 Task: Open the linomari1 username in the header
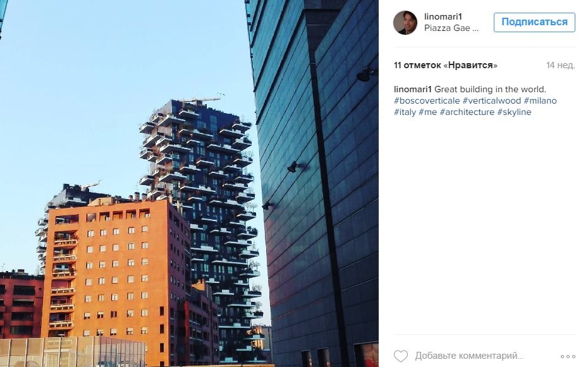point(443,16)
